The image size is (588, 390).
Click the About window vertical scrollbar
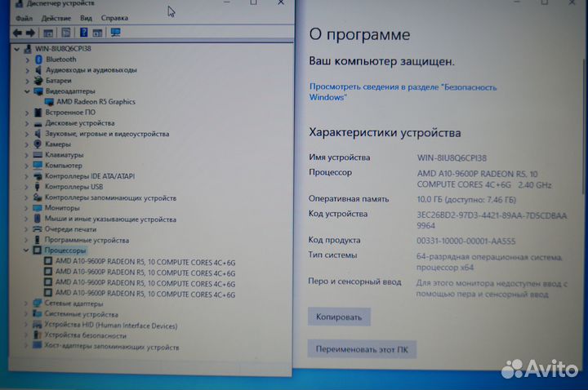[x=584, y=127]
